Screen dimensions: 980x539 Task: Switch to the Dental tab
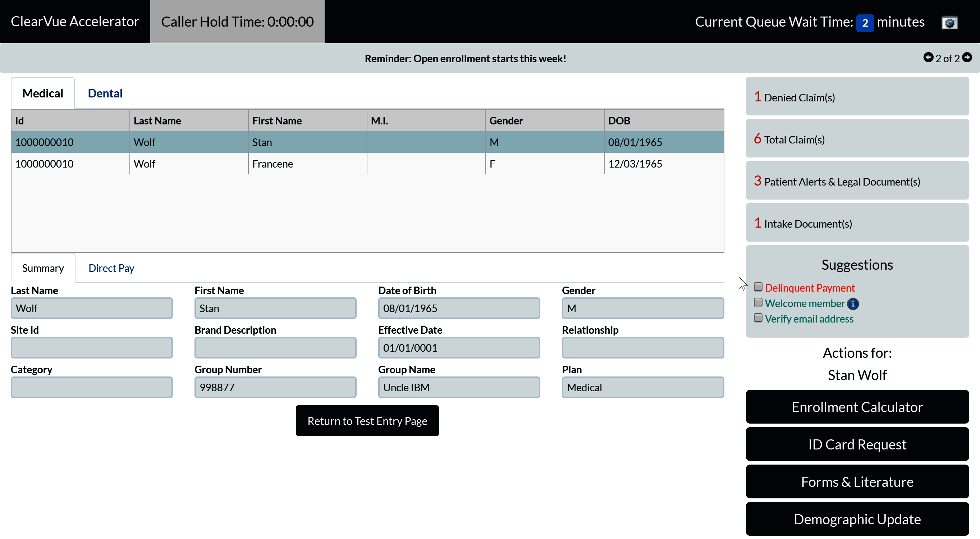coord(105,93)
